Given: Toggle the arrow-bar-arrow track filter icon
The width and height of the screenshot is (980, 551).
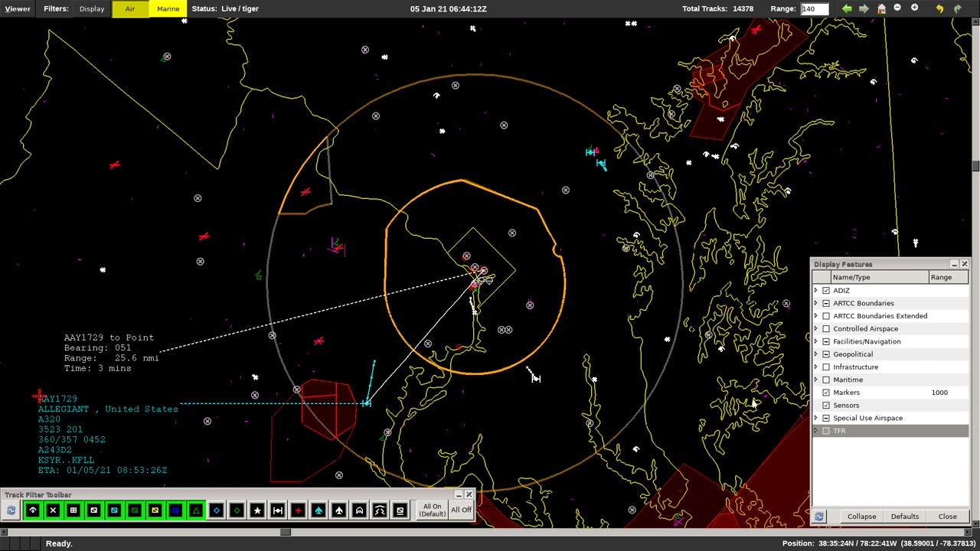Looking at the screenshot, I should 278,510.
